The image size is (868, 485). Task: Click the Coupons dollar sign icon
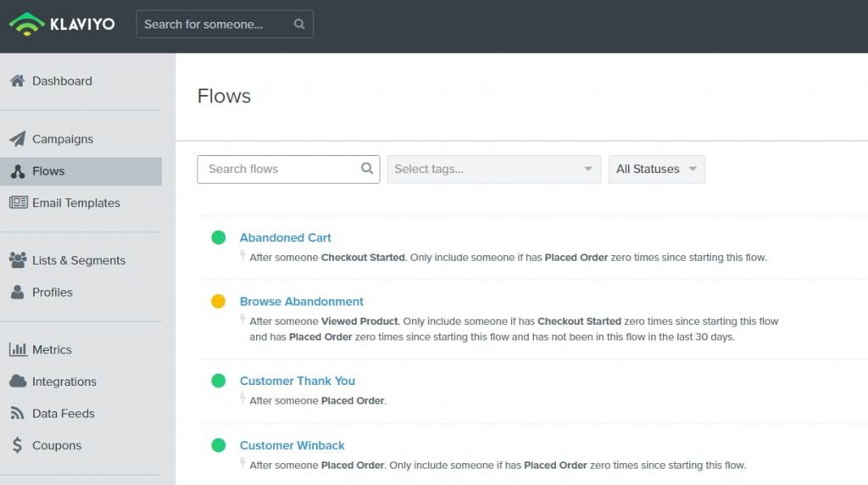pos(17,445)
